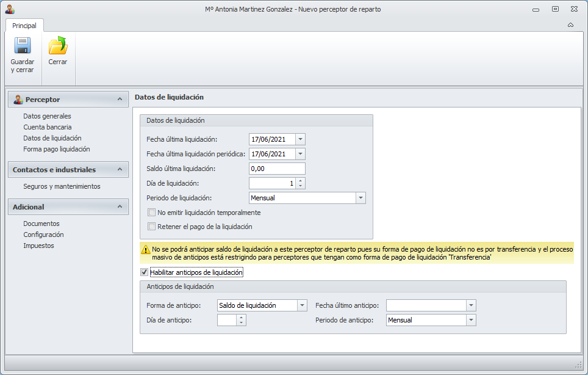Close the Nuevo perceptor de reparto window
This screenshot has height=375, width=588.
tap(574, 9)
